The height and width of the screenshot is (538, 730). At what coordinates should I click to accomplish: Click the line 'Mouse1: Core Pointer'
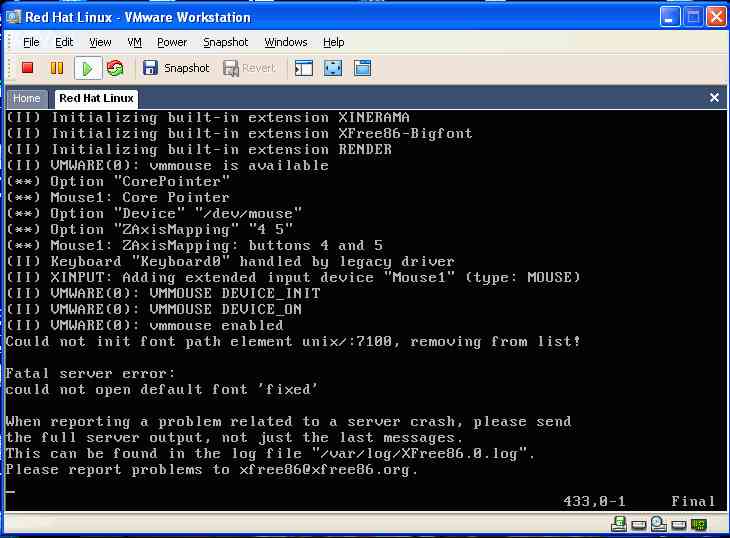click(140, 197)
